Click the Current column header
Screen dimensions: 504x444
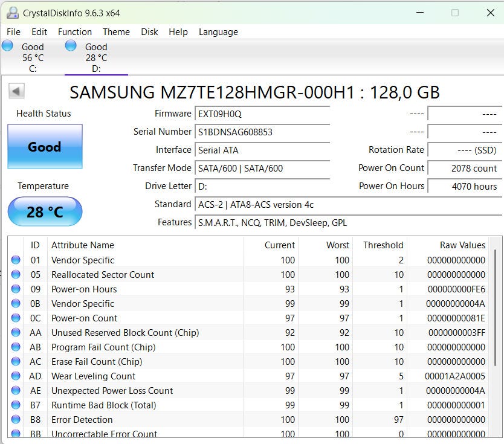(x=271, y=245)
